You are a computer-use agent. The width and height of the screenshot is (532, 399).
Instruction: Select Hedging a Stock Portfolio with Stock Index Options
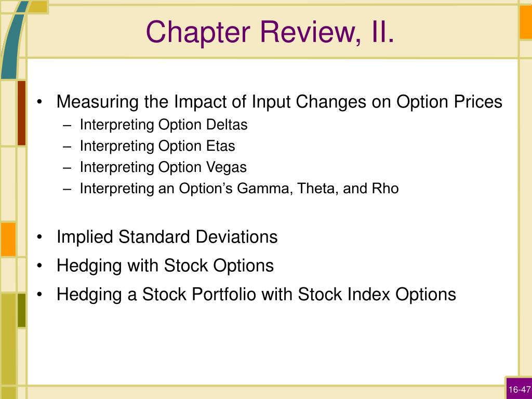click(x=256, y=294)
